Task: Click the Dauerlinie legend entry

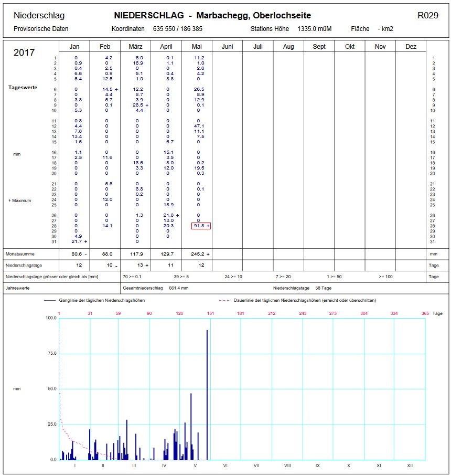Action: click(297, 300)
